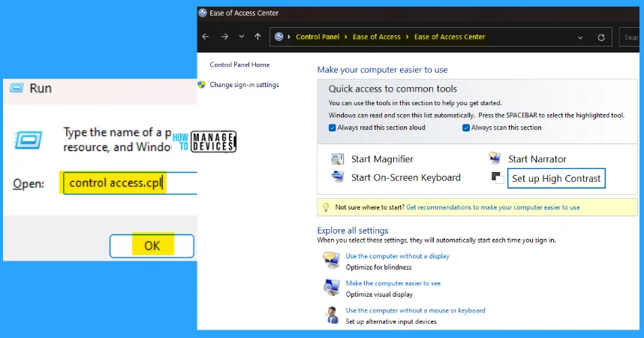Click OK in the Run dialog

(152, 246)
